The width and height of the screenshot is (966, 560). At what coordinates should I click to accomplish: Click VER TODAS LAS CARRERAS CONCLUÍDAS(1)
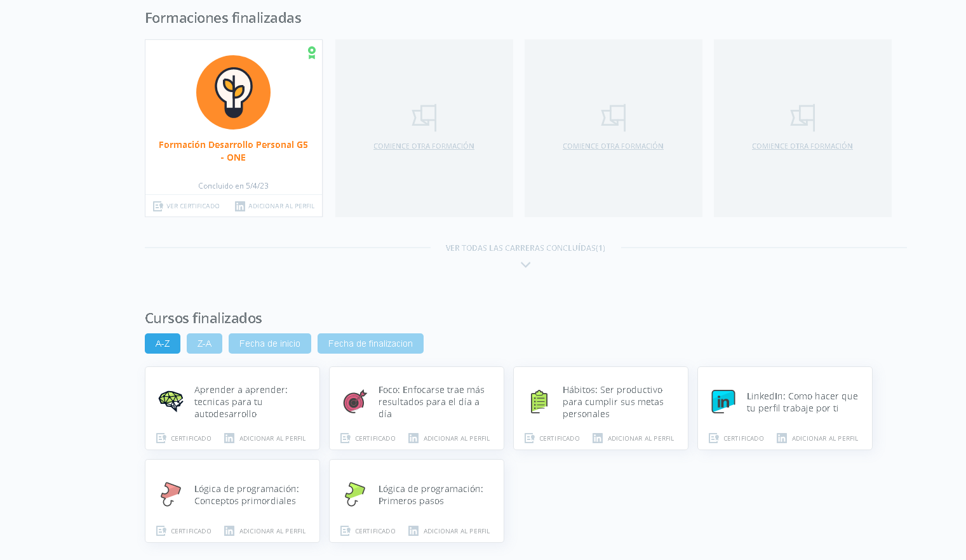(525, 248)
